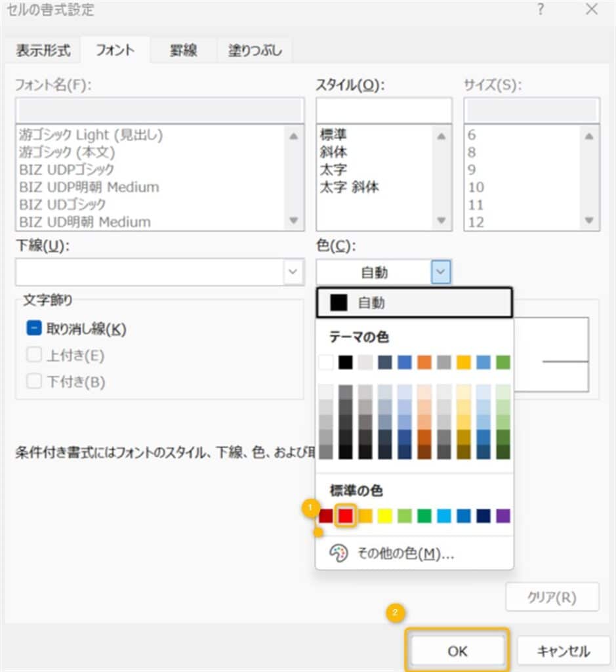The width and height of the screenshot is (616, 672).
Task: Enable the 上付き checkbox
Action: (34, 355)
